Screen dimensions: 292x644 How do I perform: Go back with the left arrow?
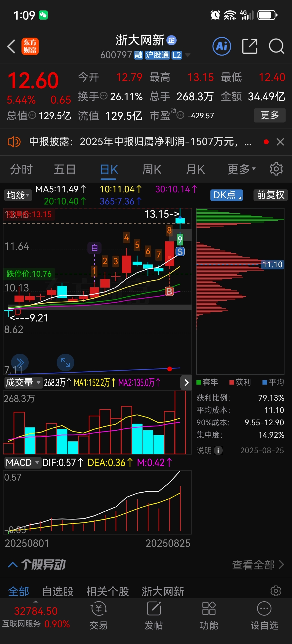pyautogui.click(x=11, y=46)
